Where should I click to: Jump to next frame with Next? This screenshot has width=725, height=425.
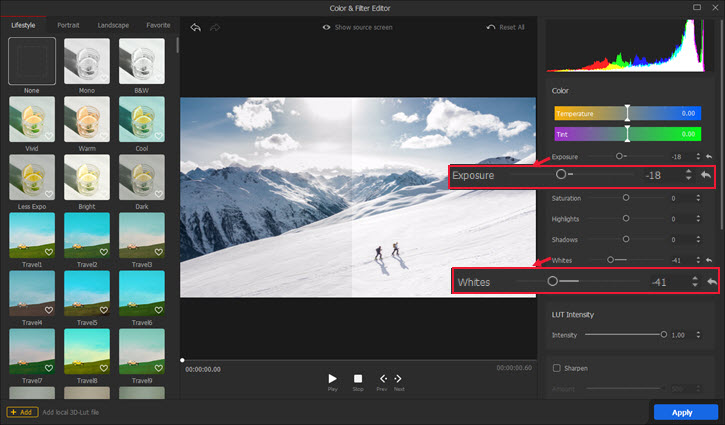coord(398,379)
